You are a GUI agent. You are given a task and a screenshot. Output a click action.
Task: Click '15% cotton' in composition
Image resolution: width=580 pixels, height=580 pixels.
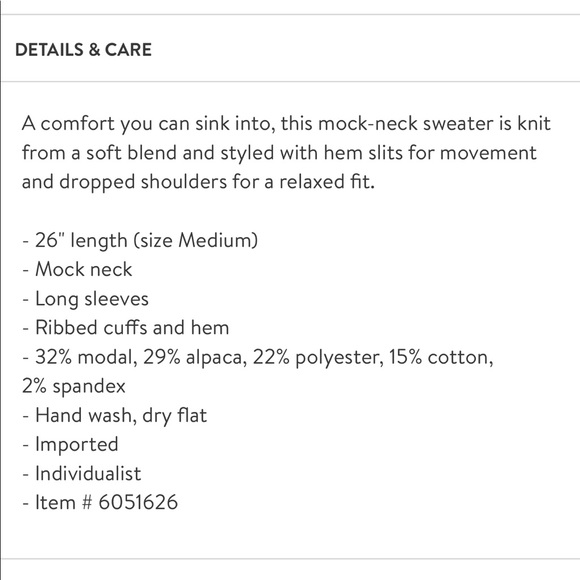[x=441, y=357]
